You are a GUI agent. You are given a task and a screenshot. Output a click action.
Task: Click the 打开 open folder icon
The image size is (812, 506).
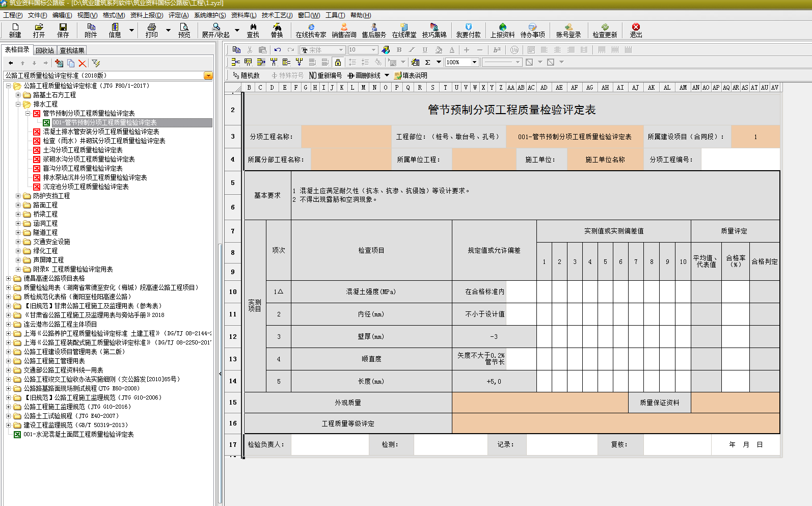pos(39,31)
